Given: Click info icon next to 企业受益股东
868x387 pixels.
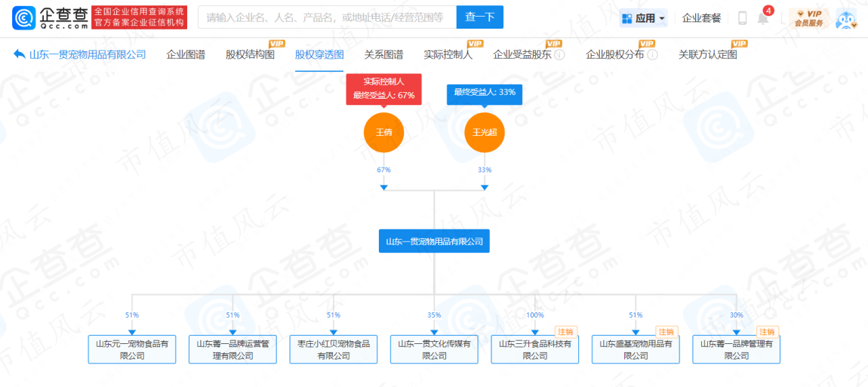Looking at the screenshot, I should [559, 55].
